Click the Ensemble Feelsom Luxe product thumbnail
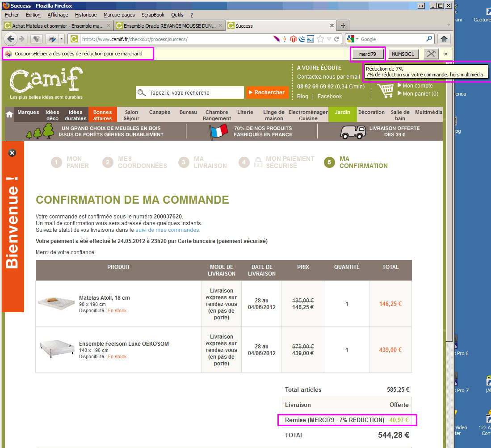Viewport: 491px width, 448px height. click(x=57, y=349)
